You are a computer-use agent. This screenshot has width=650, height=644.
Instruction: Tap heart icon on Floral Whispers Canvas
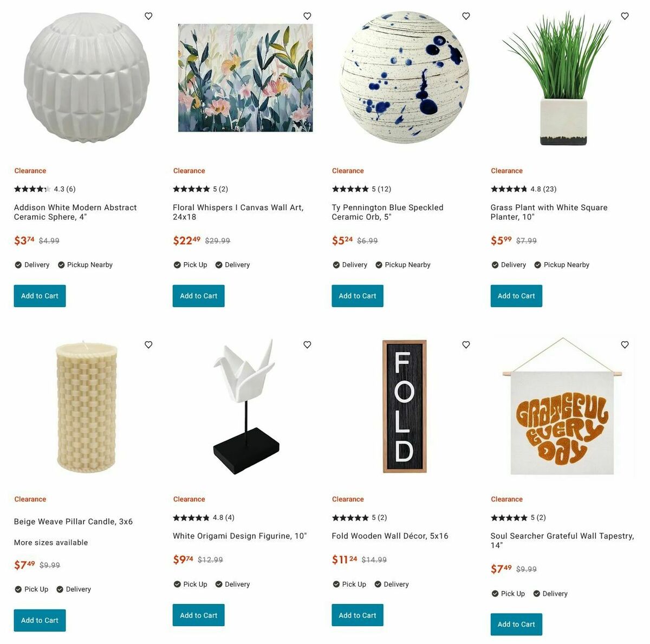(307, 16)
